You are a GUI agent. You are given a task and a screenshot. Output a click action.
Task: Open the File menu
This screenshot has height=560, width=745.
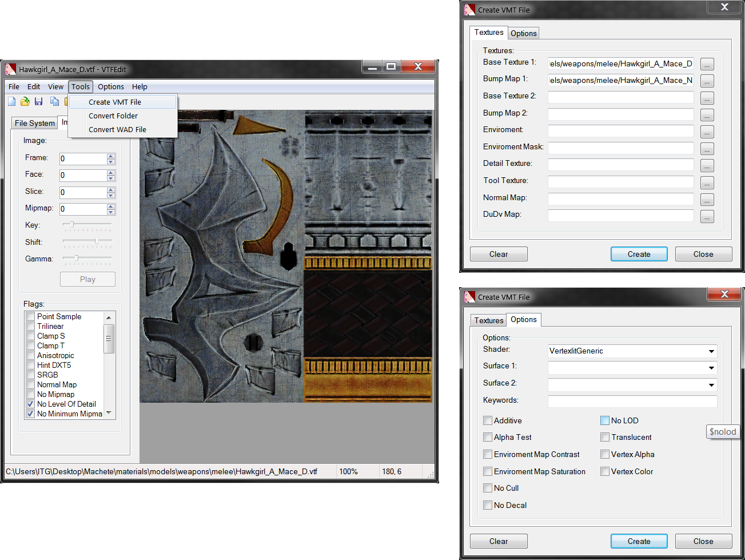click(x=14, y=86)
